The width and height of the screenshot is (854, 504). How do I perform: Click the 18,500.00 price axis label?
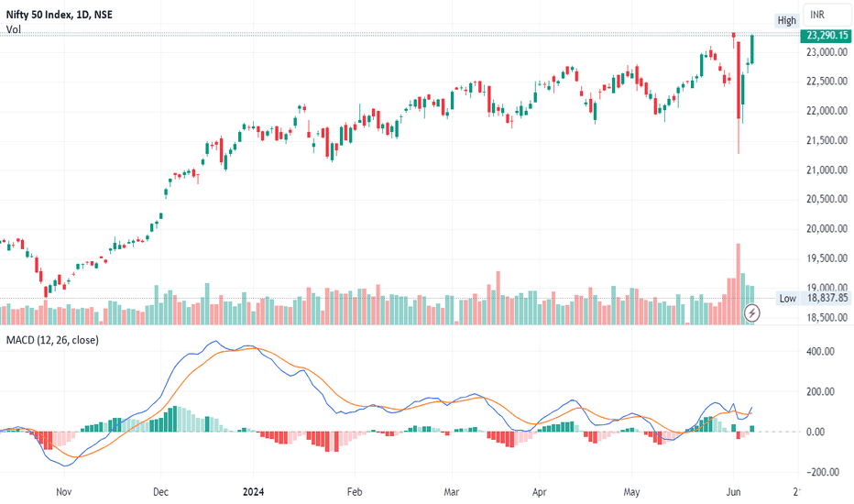tap(827, 318)
